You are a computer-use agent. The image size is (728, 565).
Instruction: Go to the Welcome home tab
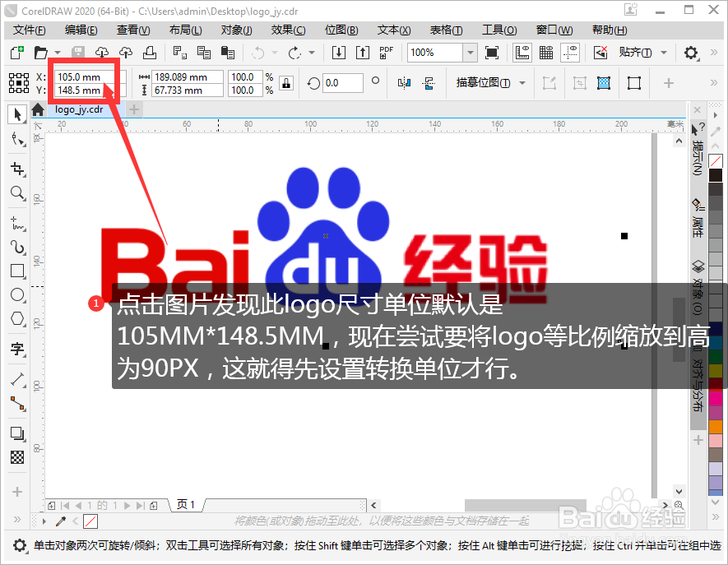[38, 109]
